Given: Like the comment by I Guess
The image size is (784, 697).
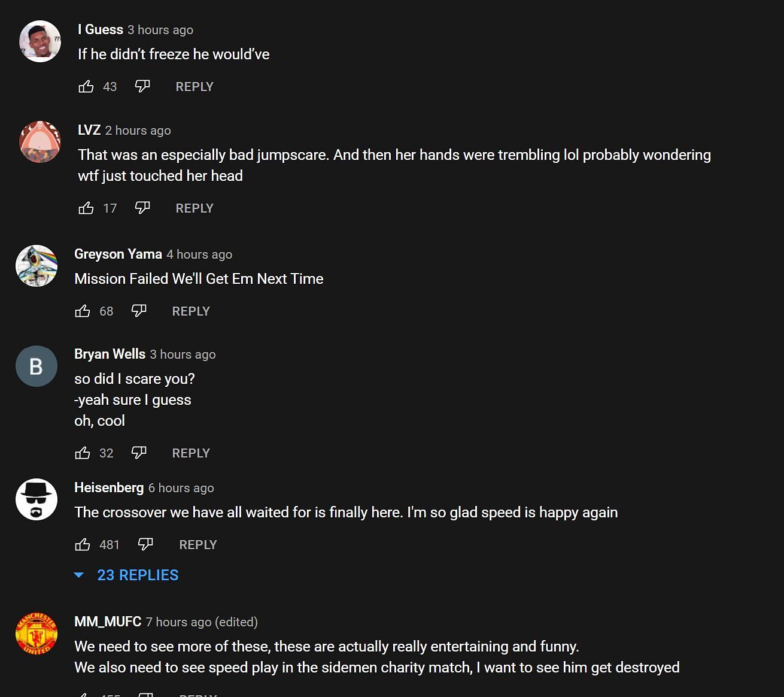Looking at the screenshot, I should coord(86,87).
